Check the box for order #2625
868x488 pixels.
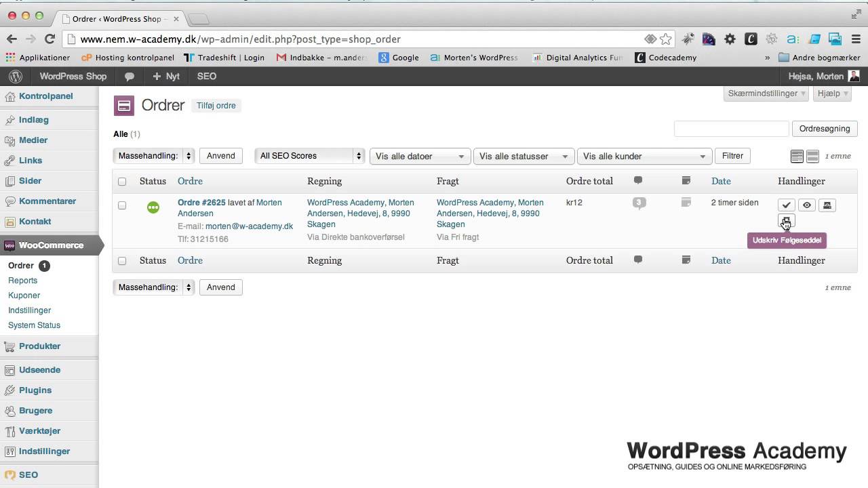pos(122,205)
